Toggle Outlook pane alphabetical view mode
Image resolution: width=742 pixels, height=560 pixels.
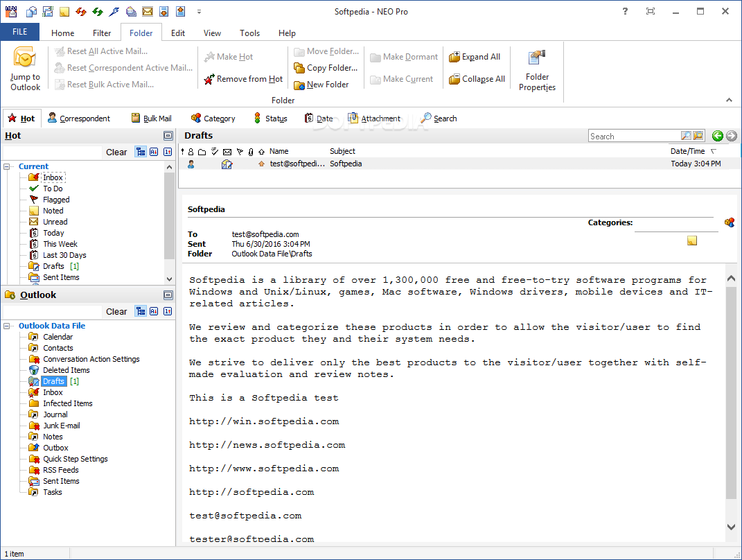(x=154, y=311)
